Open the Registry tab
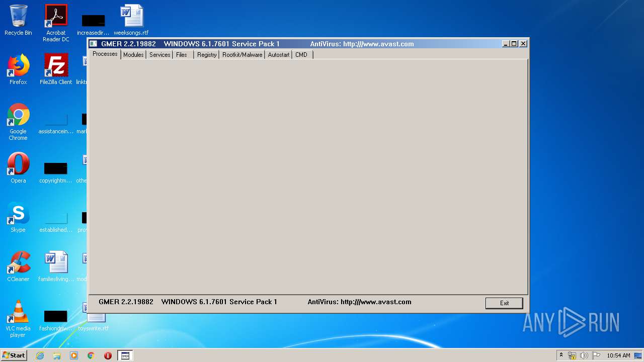The image size is (644, 362). (207, 55)
